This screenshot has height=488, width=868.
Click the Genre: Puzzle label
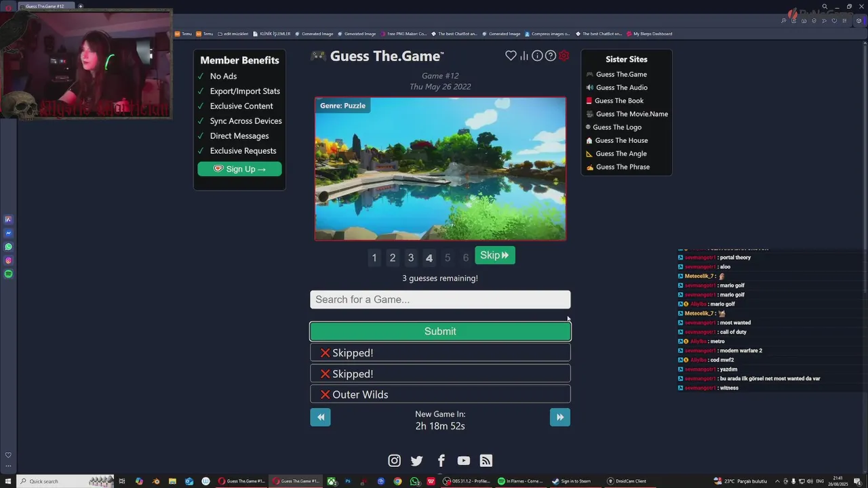click(342, 106)
